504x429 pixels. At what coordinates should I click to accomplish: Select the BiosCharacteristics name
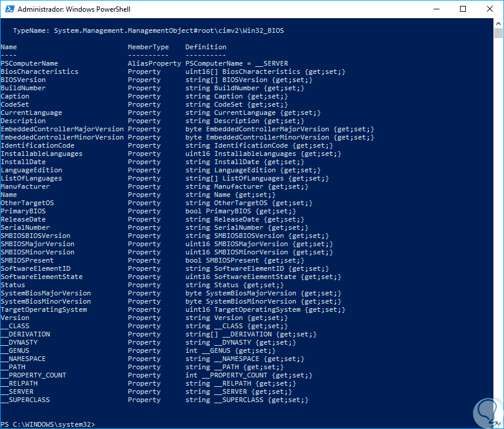coord(39,71)
